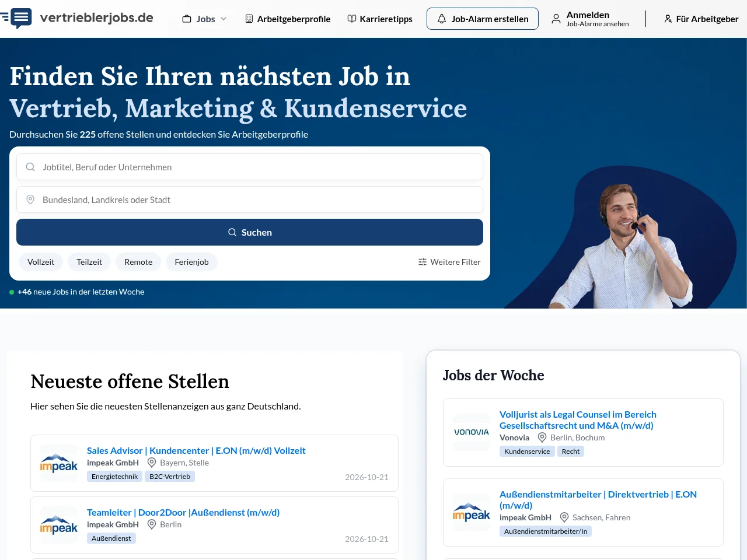The height and width of the screenshot is (560, 747).
Task: Expand Weitere Filter options
Action: pos(449,262)
